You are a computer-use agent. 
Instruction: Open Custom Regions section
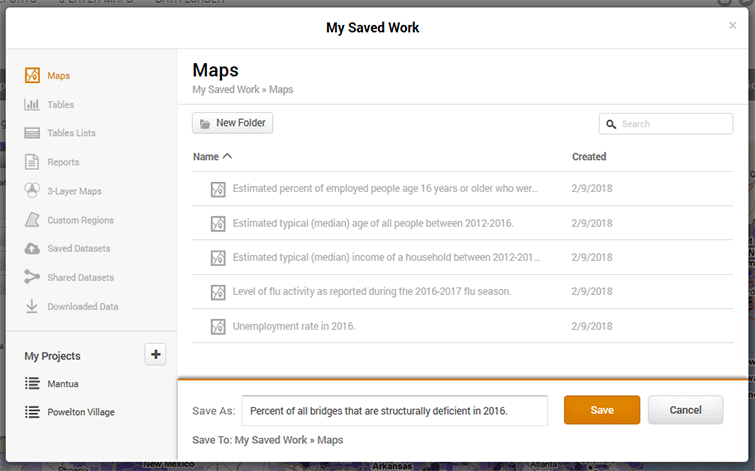click(80, 220)
